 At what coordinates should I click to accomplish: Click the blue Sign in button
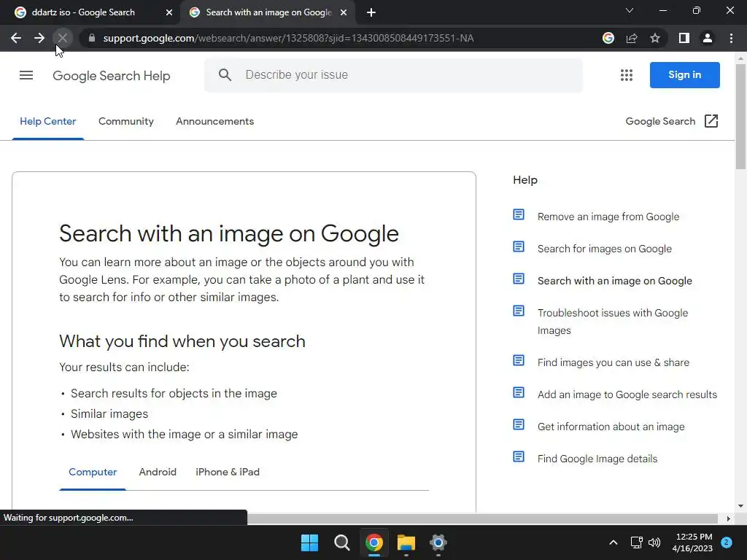[684, 75]
